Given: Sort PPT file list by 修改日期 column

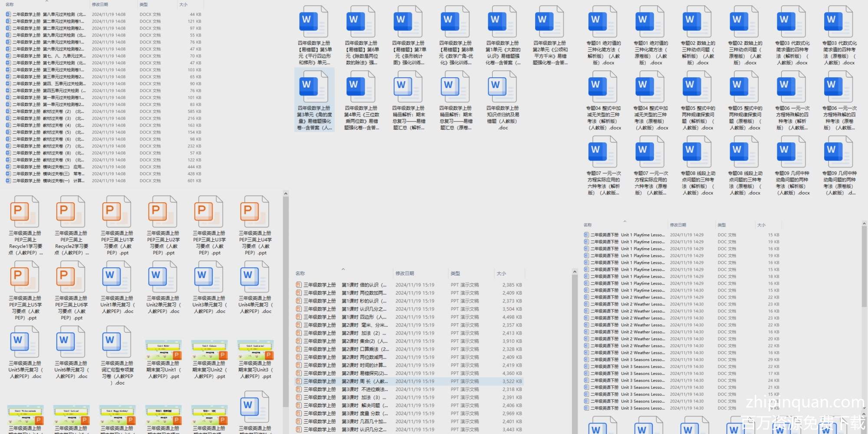Looking at the screenshot, I should point(404,273).
